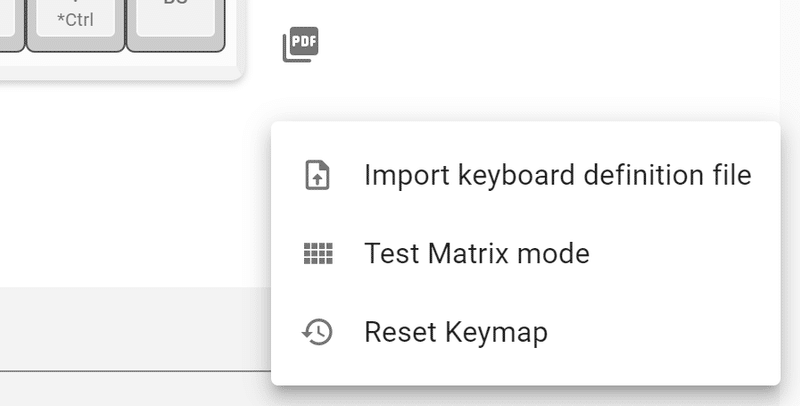Click the partially visible key left of *Ctrl
Viewport: 800px width, 406px height.
(x=9, y=22)
